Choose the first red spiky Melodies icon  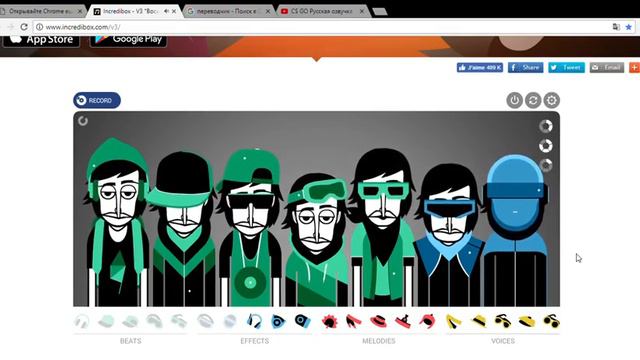(x=329, y=322)
